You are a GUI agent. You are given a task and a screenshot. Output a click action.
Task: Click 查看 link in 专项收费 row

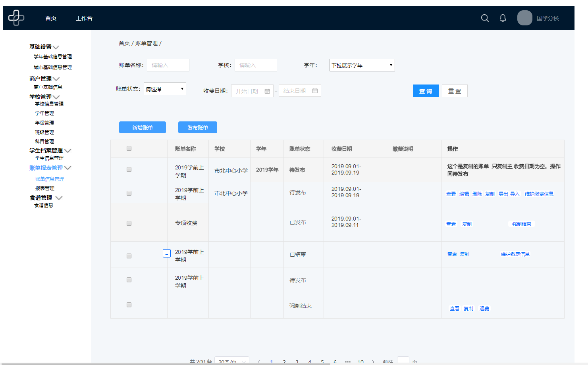[x=451, y=224]
